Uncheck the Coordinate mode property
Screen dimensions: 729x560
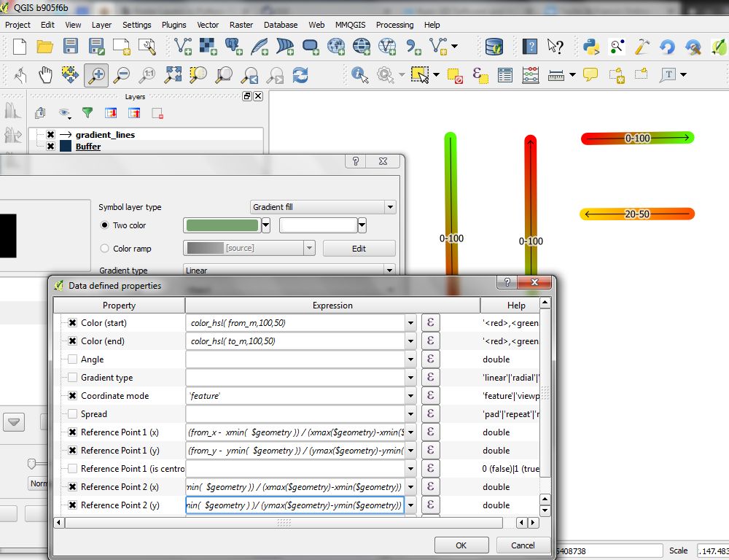pos(72,396)
